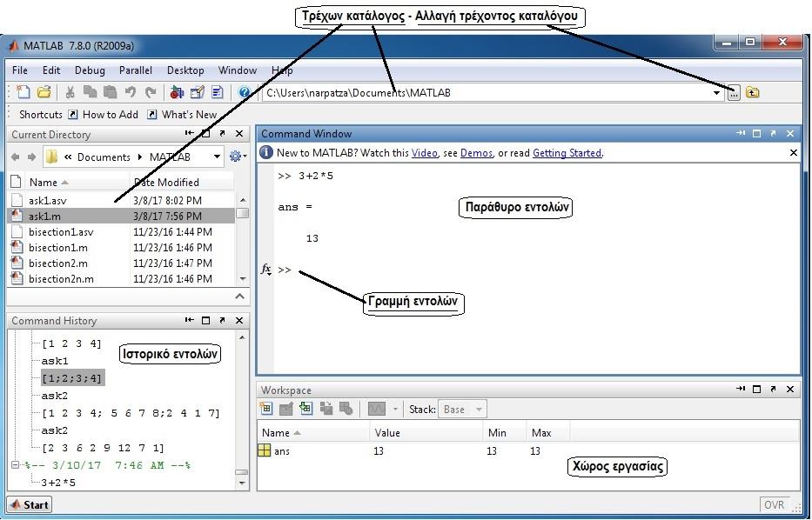Click the Paste toolbar icon
Viewport: 812px width, 520px height.
pyautogui.click(x=110, y=93)
